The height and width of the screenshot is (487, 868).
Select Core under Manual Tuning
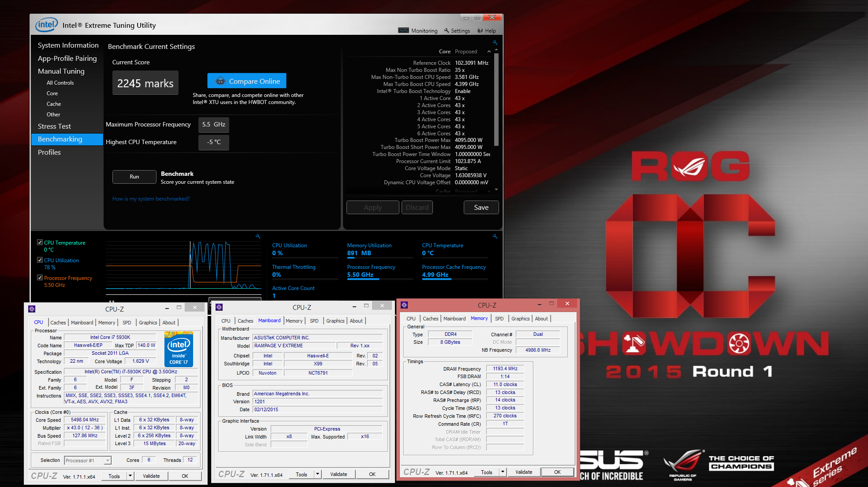(52, 93)
